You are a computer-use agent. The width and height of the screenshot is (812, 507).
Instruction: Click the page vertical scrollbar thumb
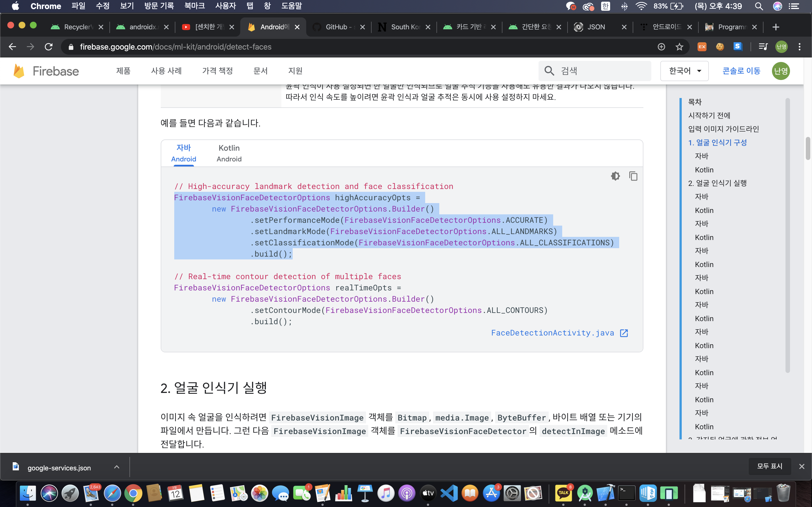click(808, 148)
